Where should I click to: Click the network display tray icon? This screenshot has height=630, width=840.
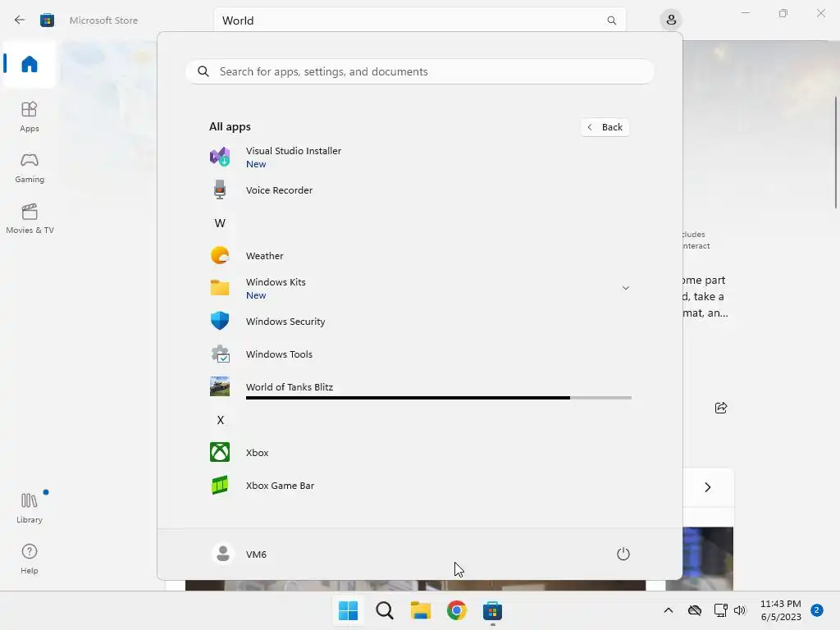click(x=720, y=610)
